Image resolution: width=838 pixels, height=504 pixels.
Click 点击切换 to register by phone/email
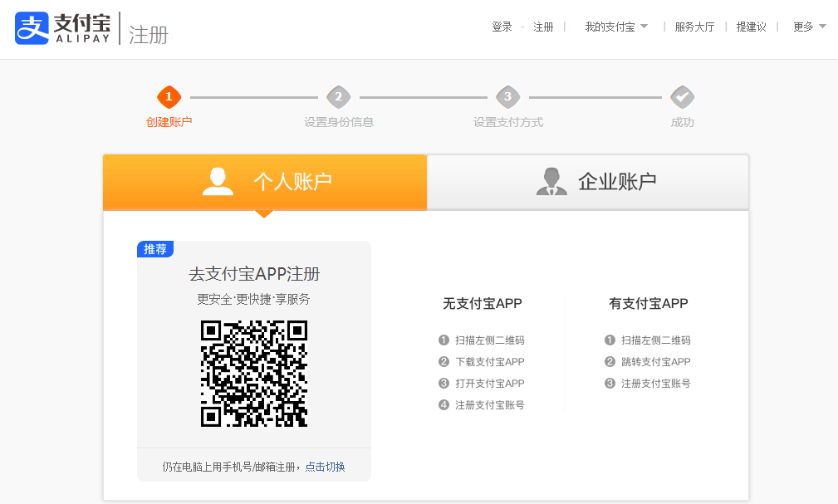[325, 467]
